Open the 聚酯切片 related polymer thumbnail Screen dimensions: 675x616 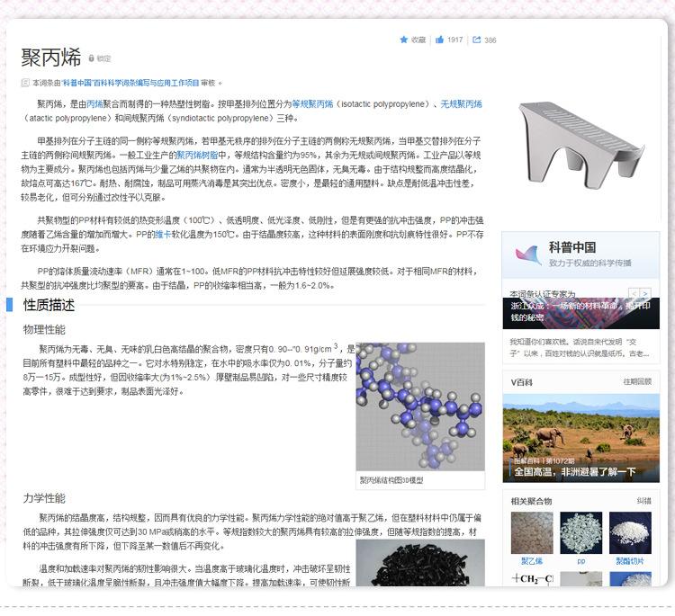pos(630,533)
